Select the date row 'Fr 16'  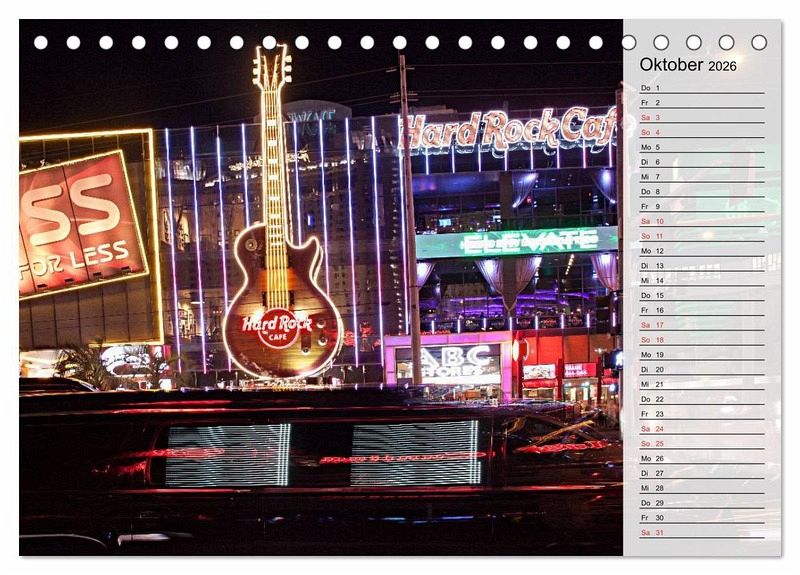pos(702,310)
